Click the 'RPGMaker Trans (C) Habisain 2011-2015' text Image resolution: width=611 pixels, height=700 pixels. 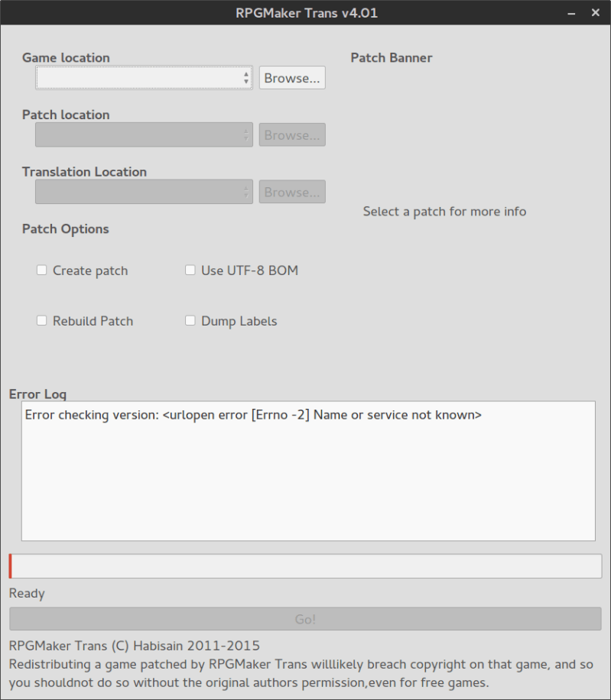pos(135,646)
